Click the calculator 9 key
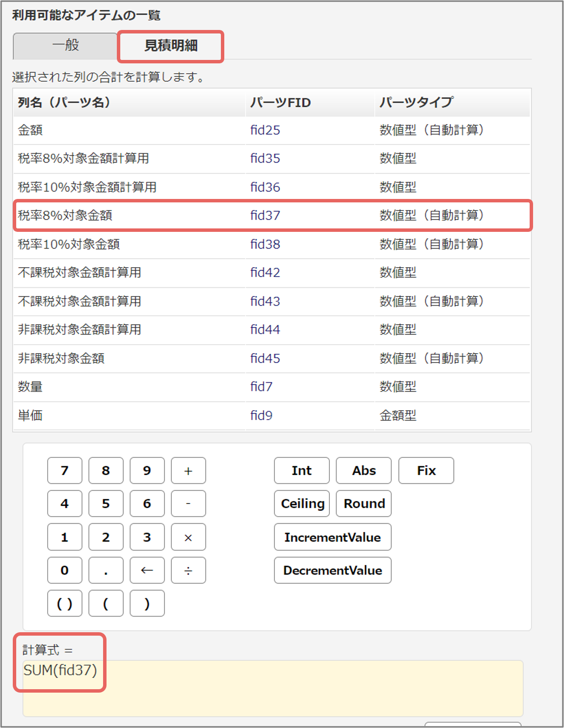Screen dimensions: 564x728 point(147,471)
